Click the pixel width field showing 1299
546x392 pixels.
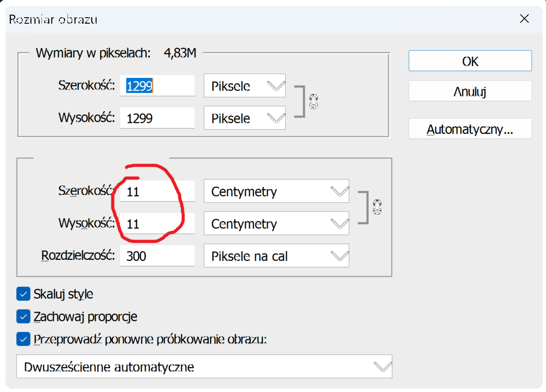tap(157, 86)
